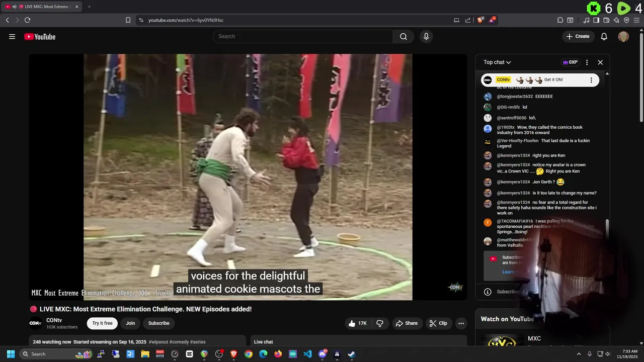Open YouTube notifications bell
The width and height of the screenshot is (644, 362).
point(604,36)
